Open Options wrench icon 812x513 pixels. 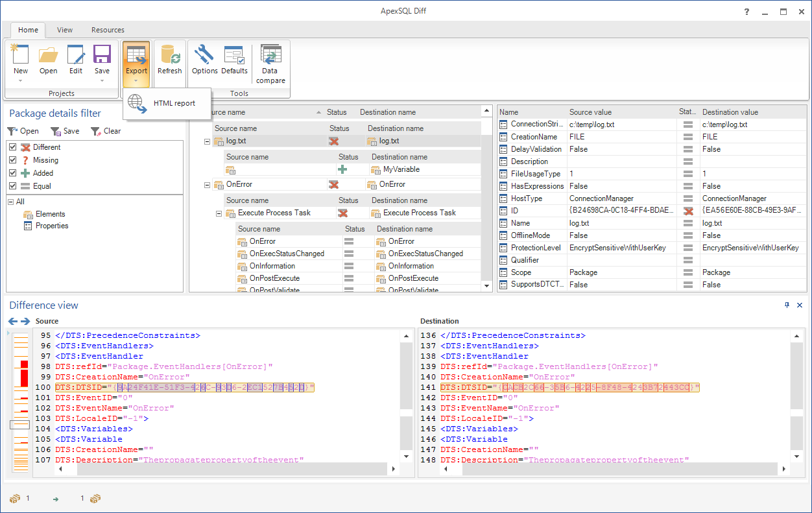[204, 54]
